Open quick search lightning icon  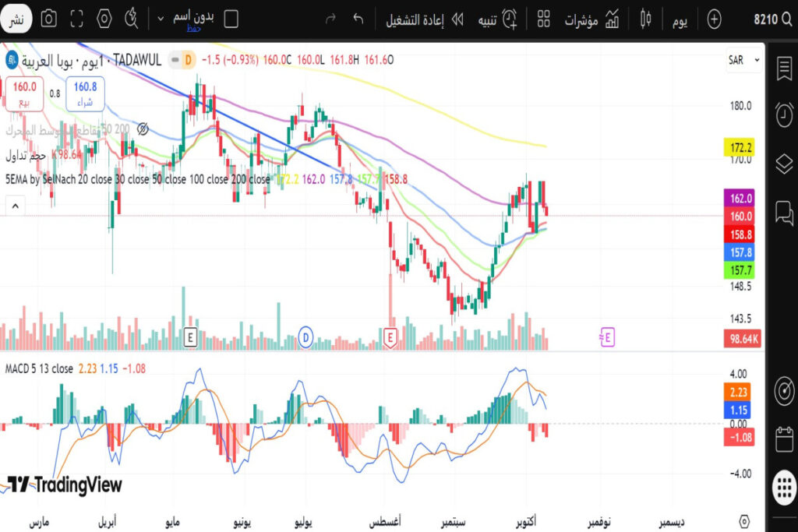point(132,17)
